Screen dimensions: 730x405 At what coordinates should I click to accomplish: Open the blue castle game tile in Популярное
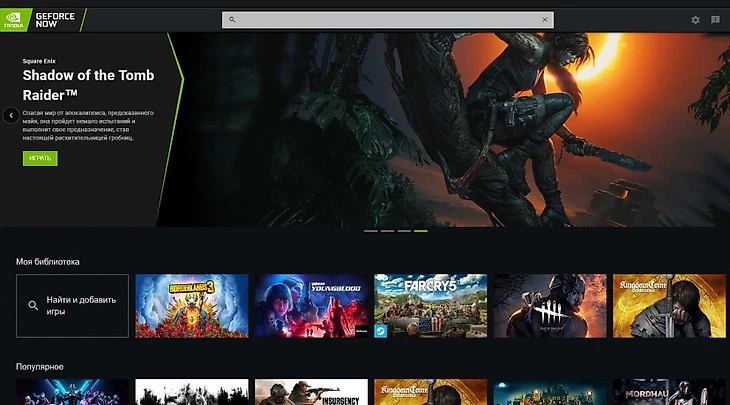(x=550, y=392)
